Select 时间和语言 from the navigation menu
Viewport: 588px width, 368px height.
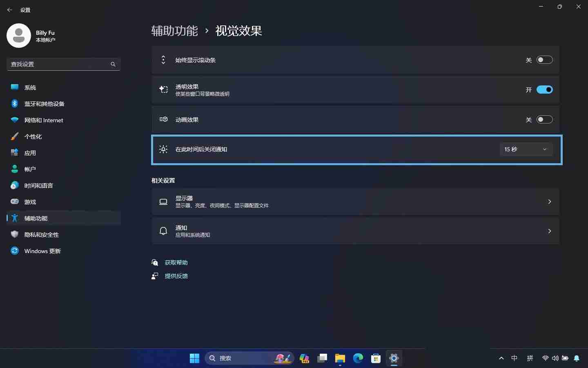tap(39, 185)
